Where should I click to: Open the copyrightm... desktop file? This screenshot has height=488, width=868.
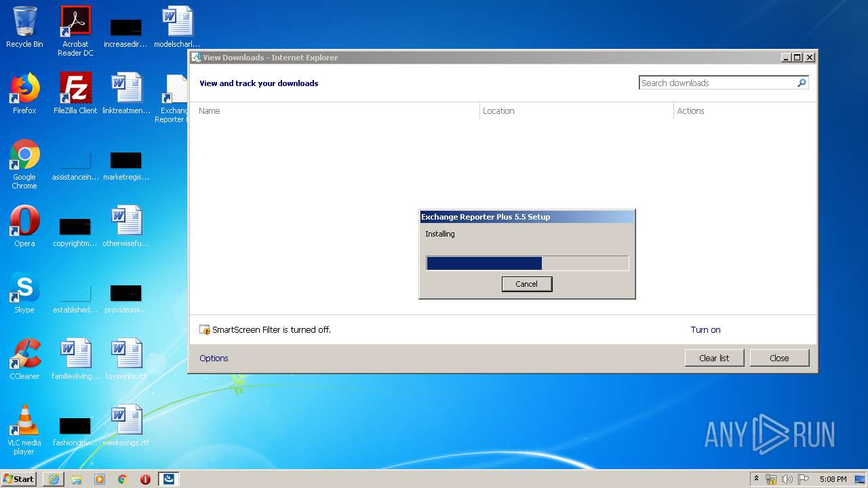pyautogui.click(x=75, y=232)
